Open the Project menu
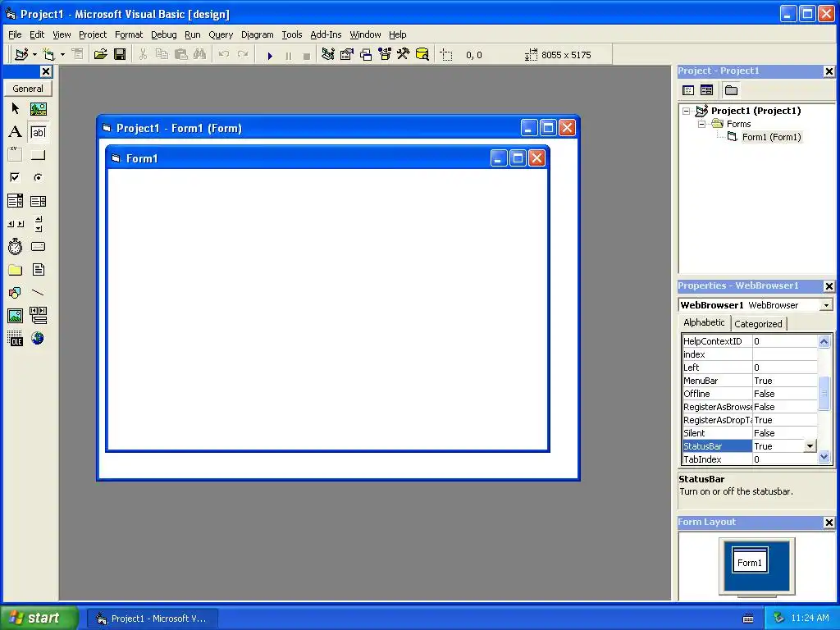The image size is (840, 630). (x=93, y=34)
